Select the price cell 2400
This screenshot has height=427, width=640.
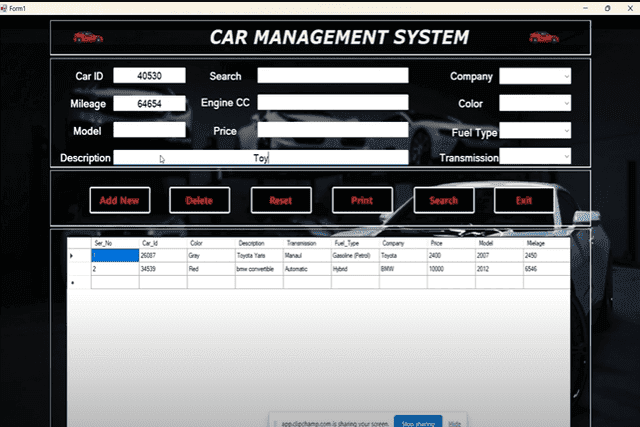coord(451,256)
